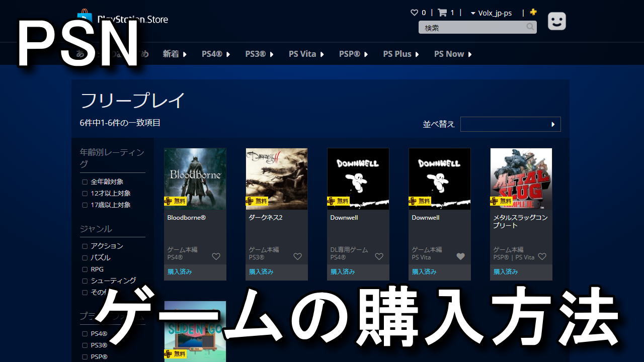Viewport: 644px width, 362px height.
Task: Click the search magnifier icon
Action: click(x=530, y=27)
